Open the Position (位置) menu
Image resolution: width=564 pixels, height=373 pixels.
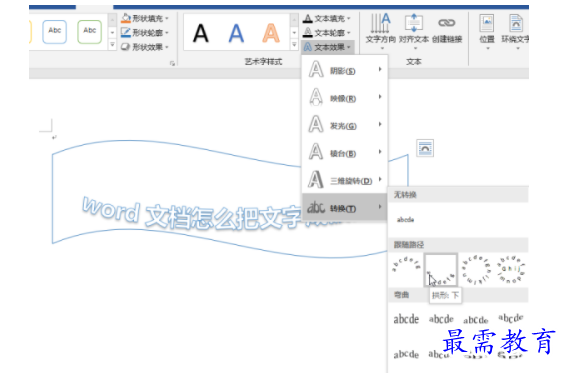coord(487,32)
